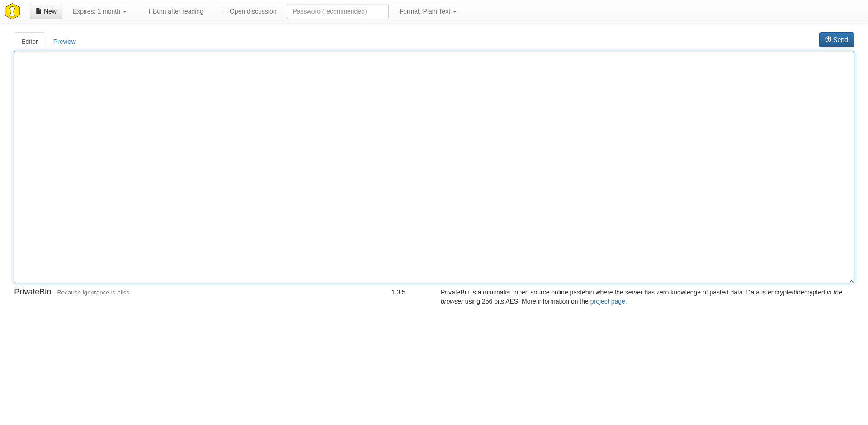Click the caret arrow beside Expires
Screen dimensions: 868x425
pos(125,12)
